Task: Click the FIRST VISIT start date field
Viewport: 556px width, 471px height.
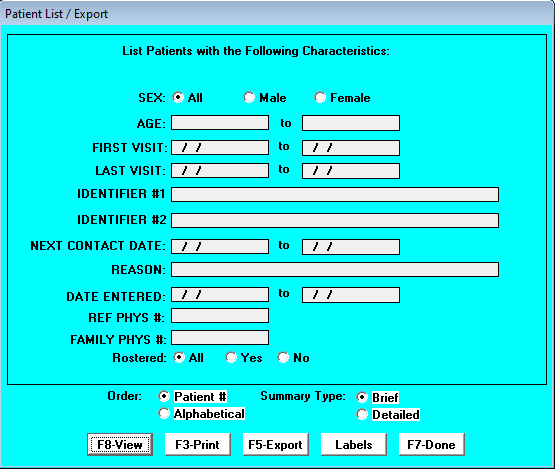Action: [x=220, y=148]
